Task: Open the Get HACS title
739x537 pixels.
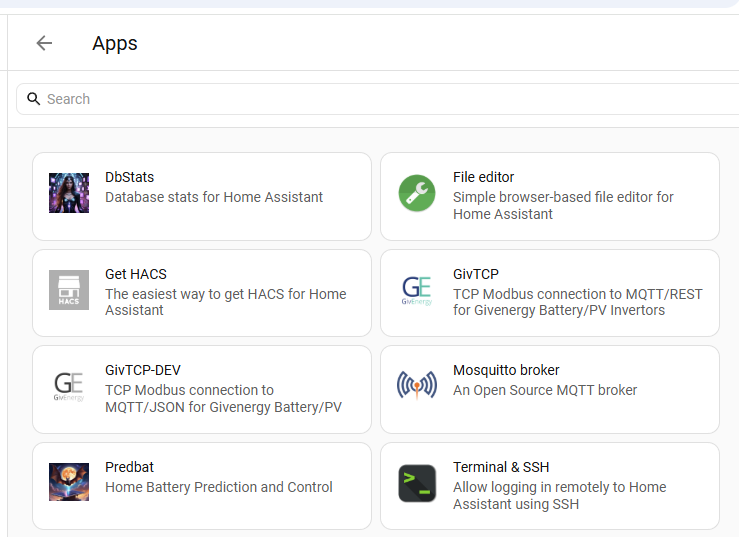Action: 136,274
